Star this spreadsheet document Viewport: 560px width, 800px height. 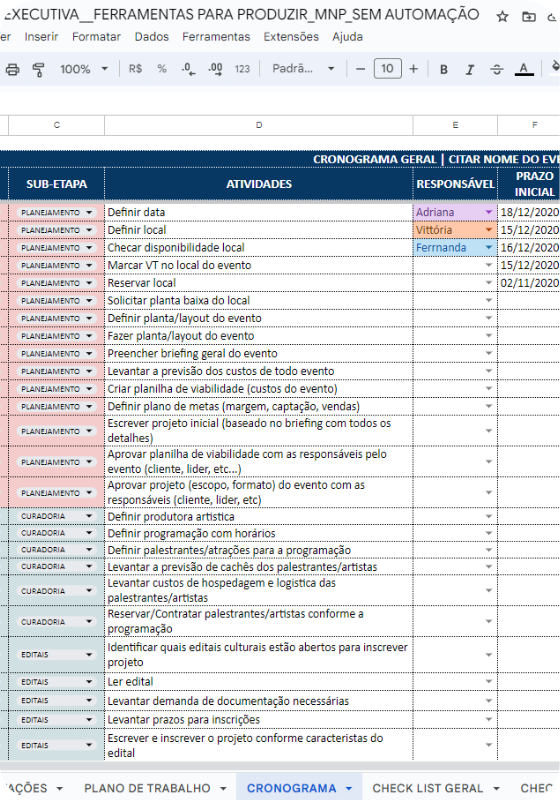coord(502,16)
